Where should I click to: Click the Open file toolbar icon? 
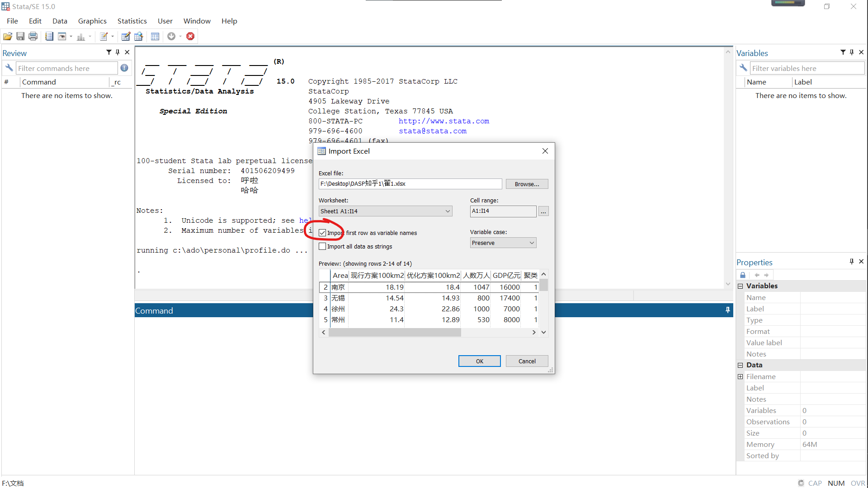[8, 37]
